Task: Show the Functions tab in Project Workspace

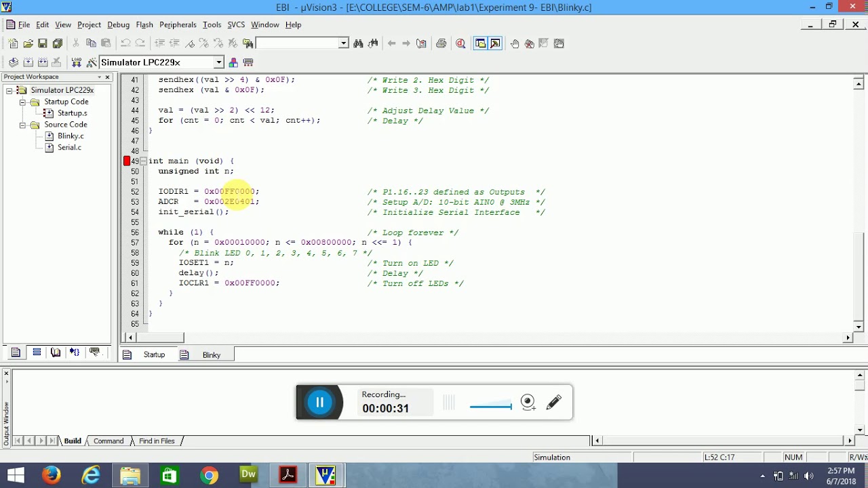Action: [75, 352]
